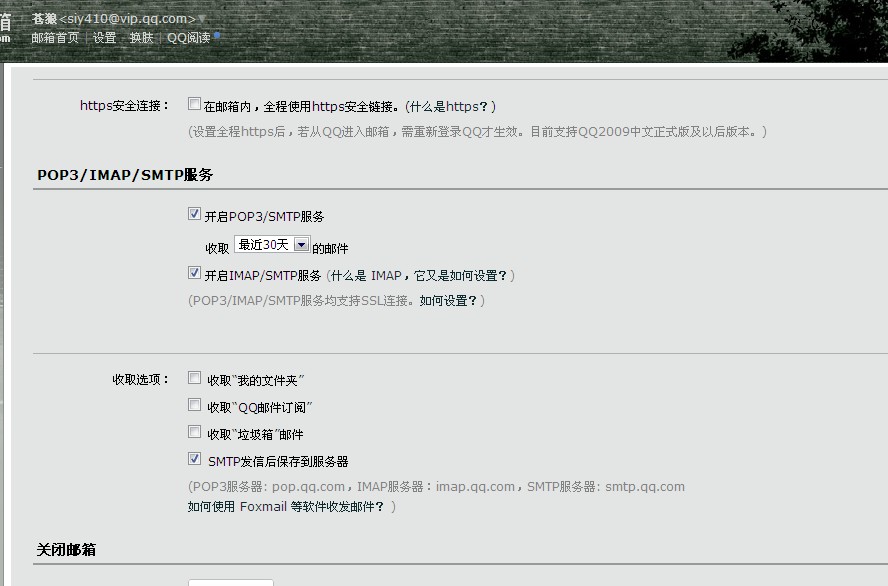Uncheck SMTP发信后保存到服务器 option
Image resolution: width=888 pixels, height=586 pixels.
[x=194, y=459]
